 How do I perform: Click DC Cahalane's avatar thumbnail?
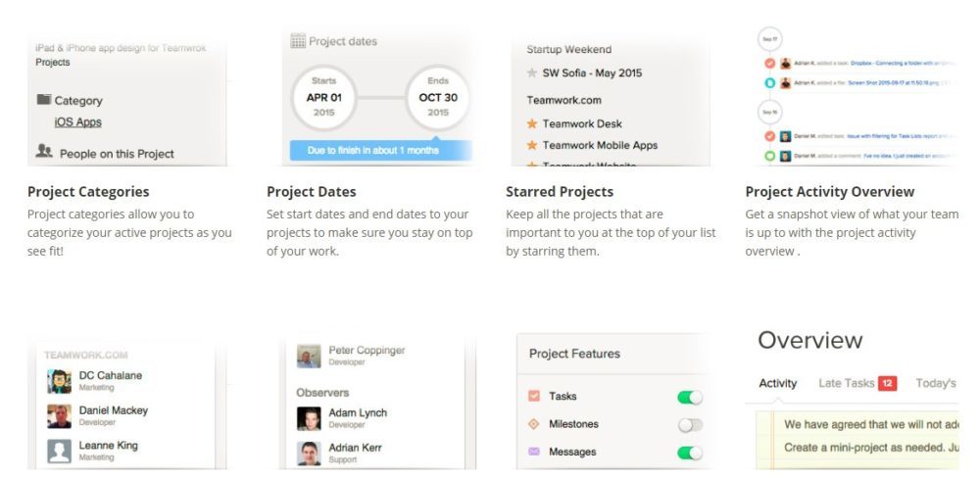click(x=59, y=381)
